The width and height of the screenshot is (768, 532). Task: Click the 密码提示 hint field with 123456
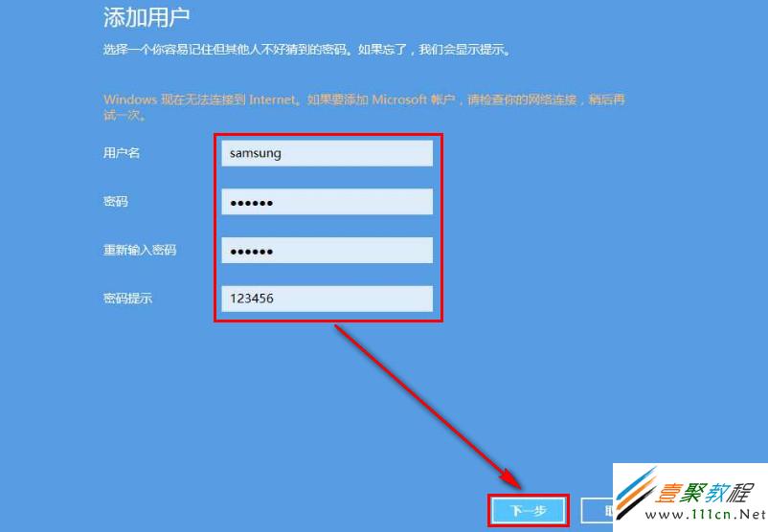328,299
